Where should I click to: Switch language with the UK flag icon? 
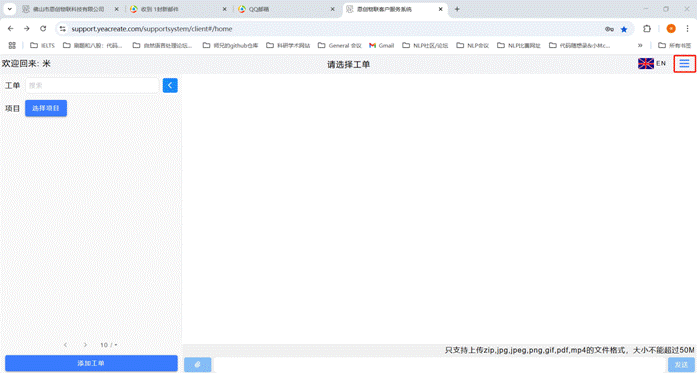[x=645, y=64]
